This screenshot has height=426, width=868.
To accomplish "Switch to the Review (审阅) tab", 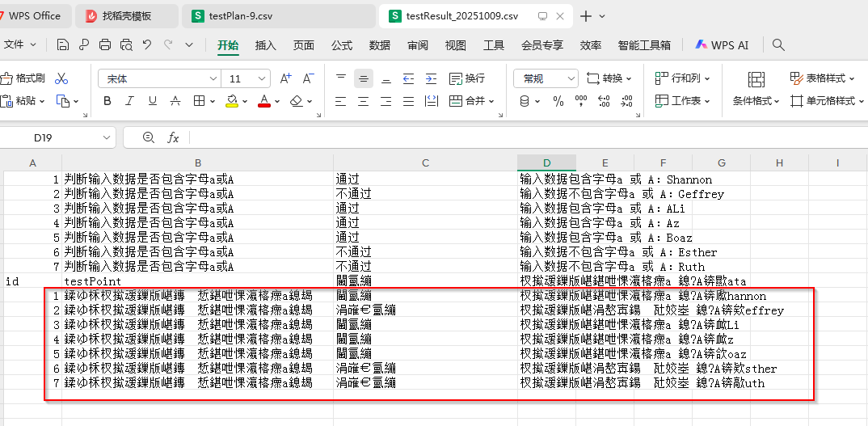I will [418, 45].
